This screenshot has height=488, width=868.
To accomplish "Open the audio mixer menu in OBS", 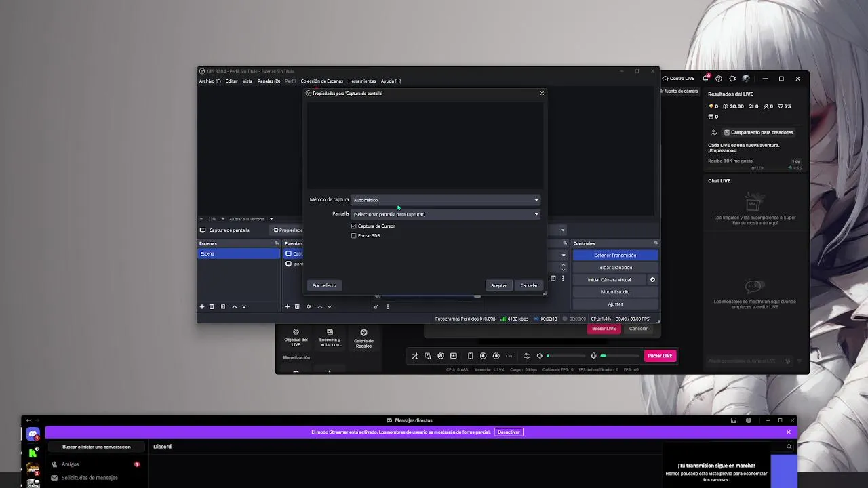I will (x=388, y=306).
